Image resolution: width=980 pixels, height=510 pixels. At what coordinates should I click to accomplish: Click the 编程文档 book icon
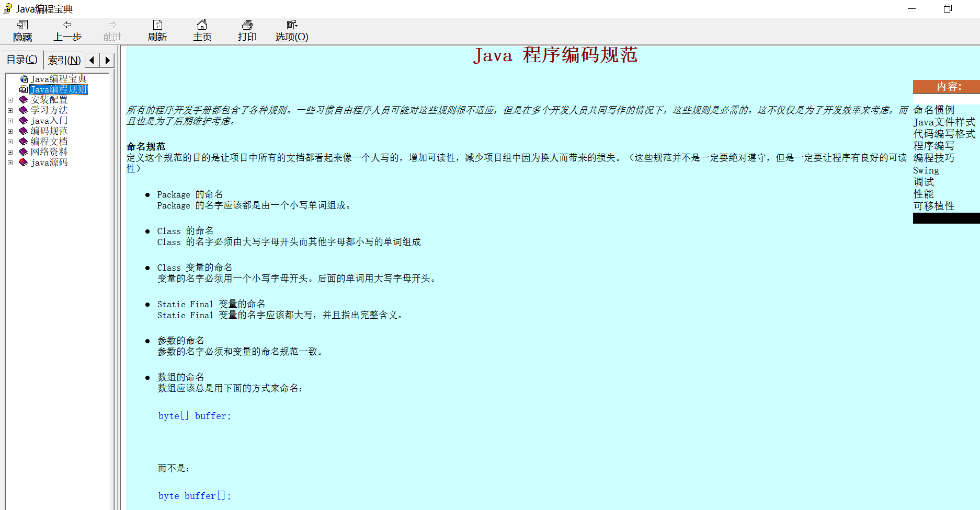tap(24, 142)
